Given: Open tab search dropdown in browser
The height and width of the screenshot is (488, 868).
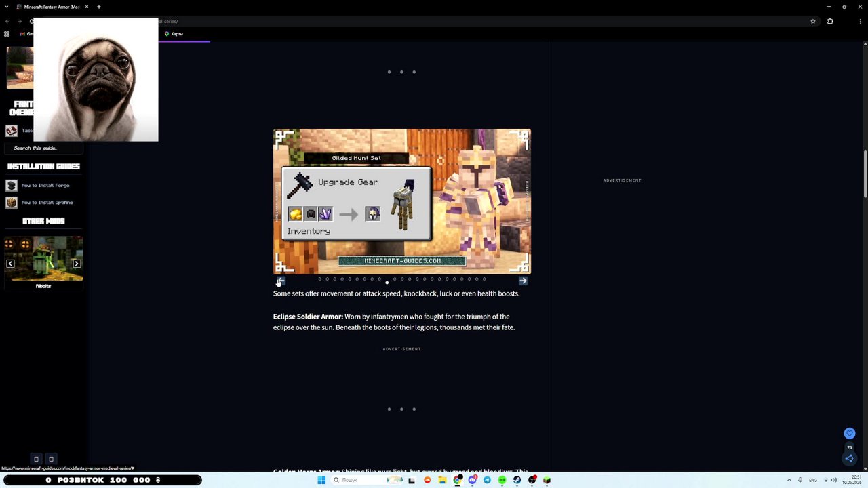Looking at the screenshot, I should pyautogui.click(x=7, y=7).
